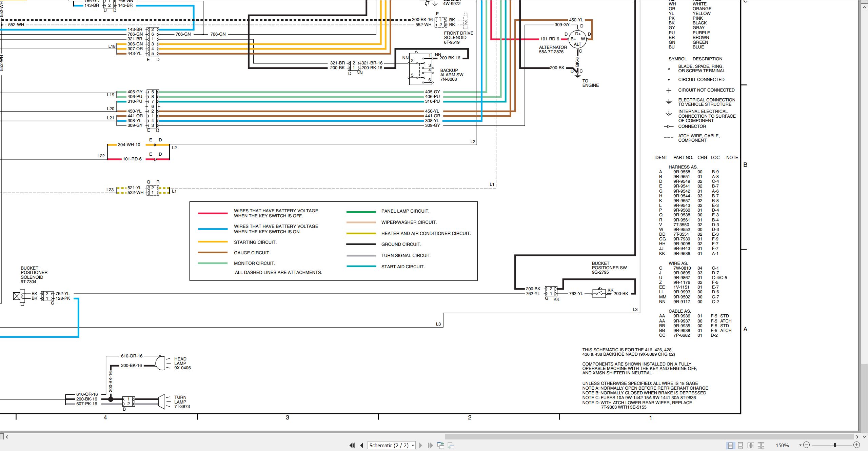This screenshot has width=868, height=451.
Task: Select two-page facing view mode
Action: (751, 445)
